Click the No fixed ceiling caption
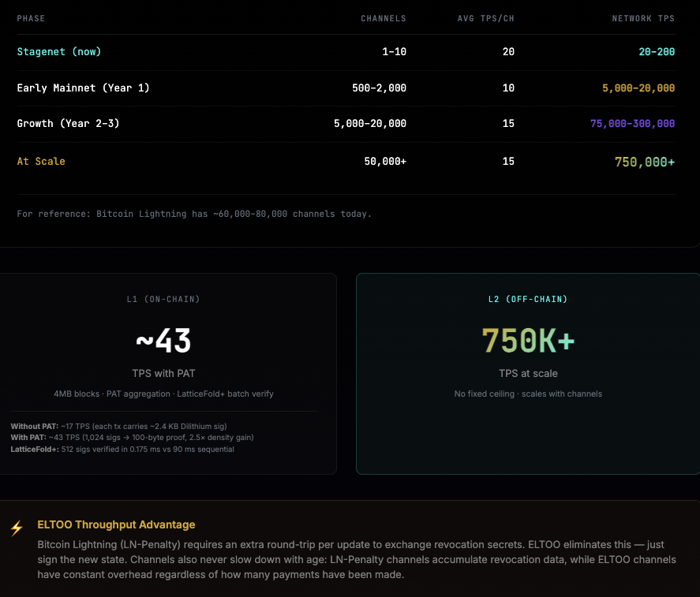The height and width of the screenshot is (597, 700). point(528,394)
